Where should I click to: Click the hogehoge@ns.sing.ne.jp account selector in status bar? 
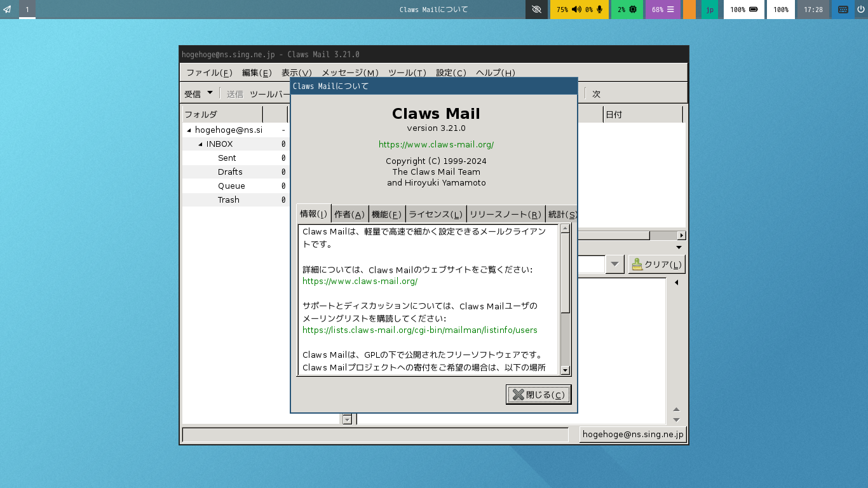point(633,435)
